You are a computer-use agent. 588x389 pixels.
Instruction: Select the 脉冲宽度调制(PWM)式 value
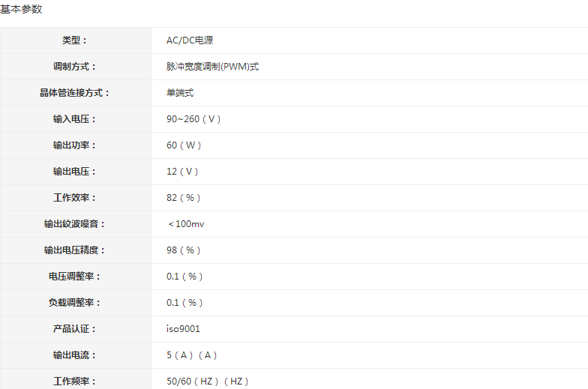tap(212, 67)
